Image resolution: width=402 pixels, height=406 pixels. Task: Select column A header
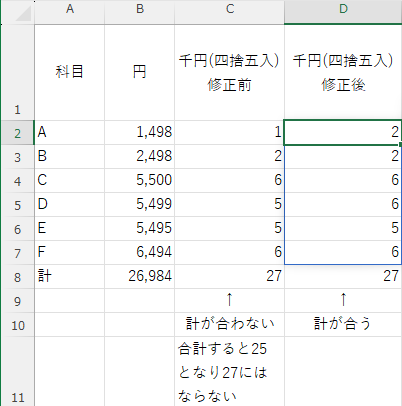69,9
